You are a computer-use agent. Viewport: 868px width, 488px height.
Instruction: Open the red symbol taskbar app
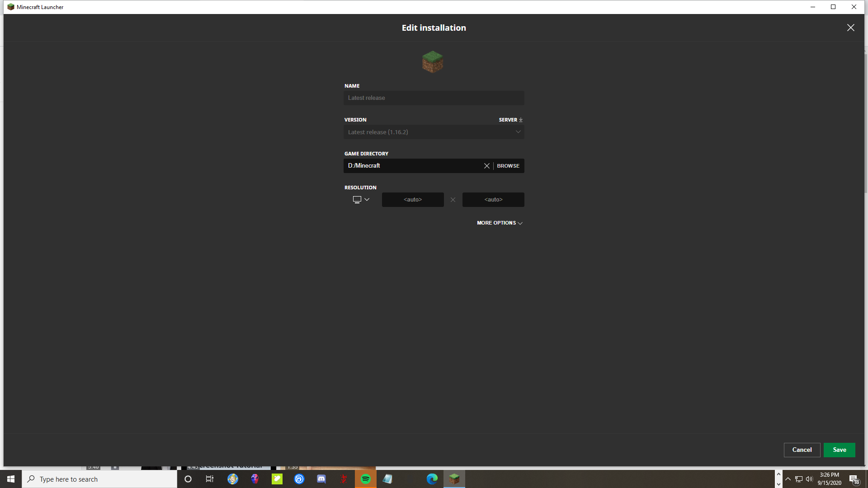344,479
